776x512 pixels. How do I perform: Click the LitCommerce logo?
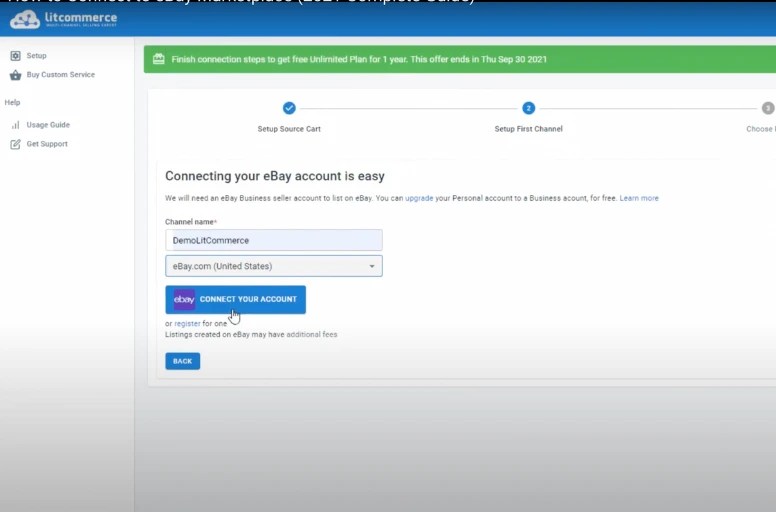point(63,19)
